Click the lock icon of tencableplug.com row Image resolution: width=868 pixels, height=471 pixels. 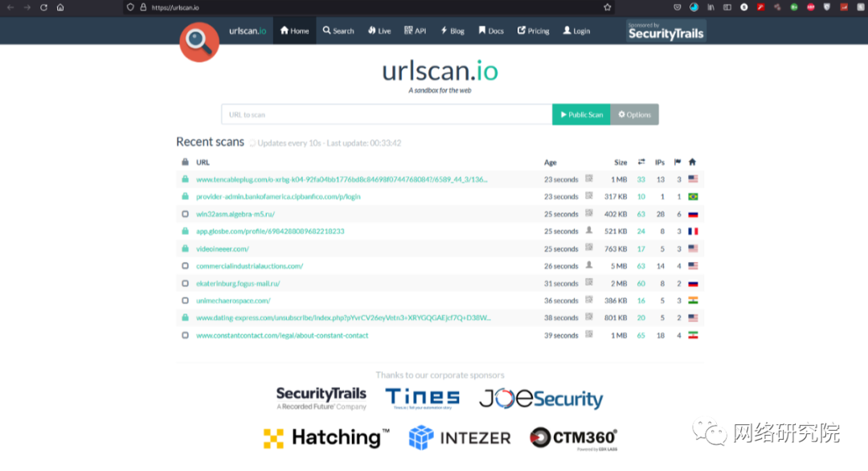click(x=185, y=179)
